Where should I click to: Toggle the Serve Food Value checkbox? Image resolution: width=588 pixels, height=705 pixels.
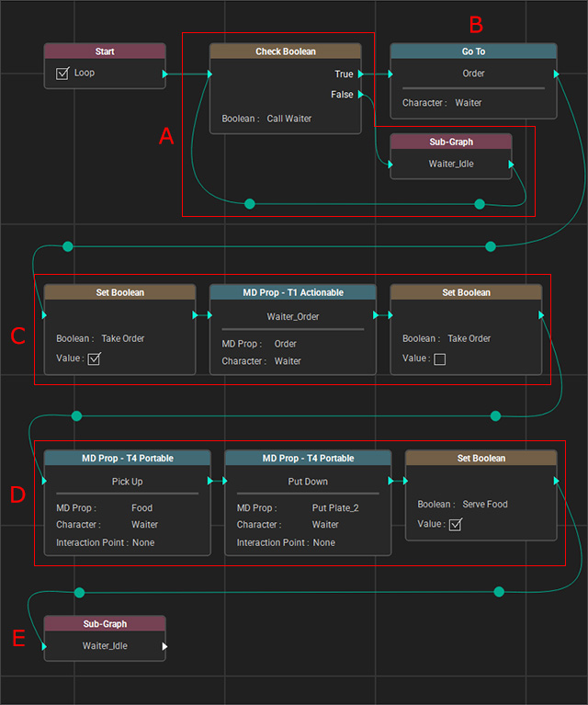(456, 525)
